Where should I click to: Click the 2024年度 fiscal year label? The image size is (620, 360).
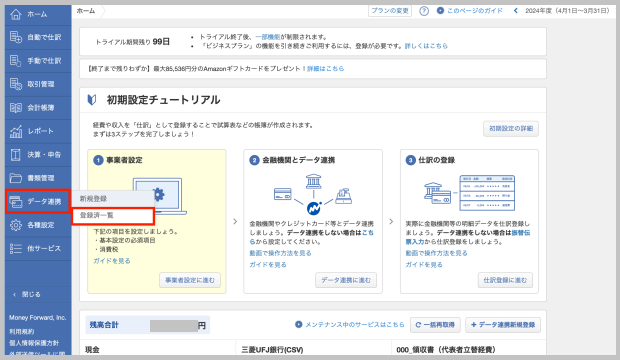[567, 11]
